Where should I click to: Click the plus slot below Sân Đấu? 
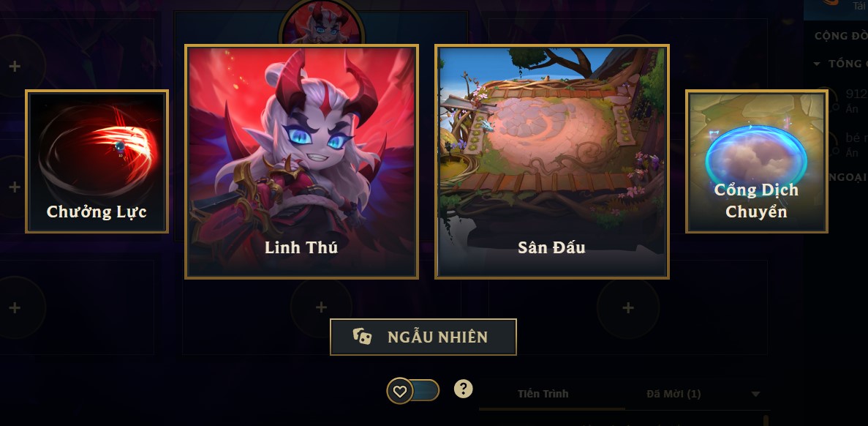[x=627, y=307]
